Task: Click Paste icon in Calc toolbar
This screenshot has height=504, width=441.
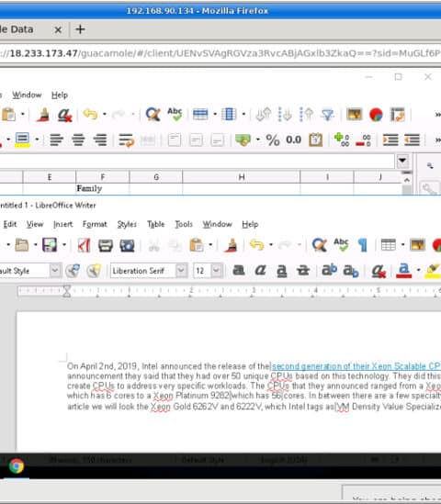Action: 8,115
